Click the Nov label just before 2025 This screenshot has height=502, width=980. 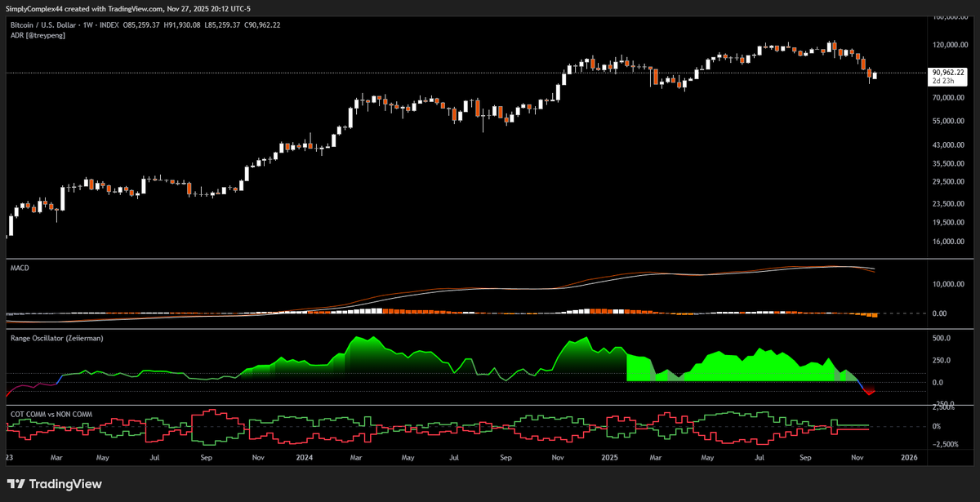pos(558,459)
